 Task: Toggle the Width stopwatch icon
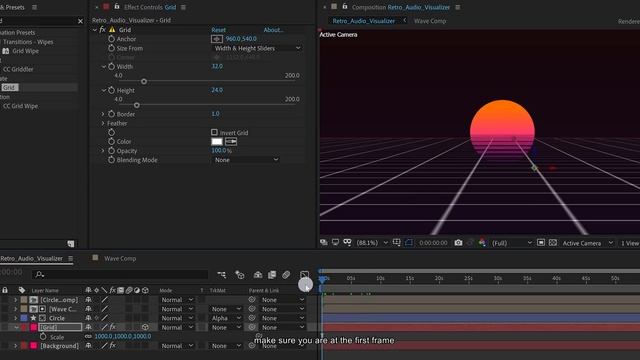111,67
